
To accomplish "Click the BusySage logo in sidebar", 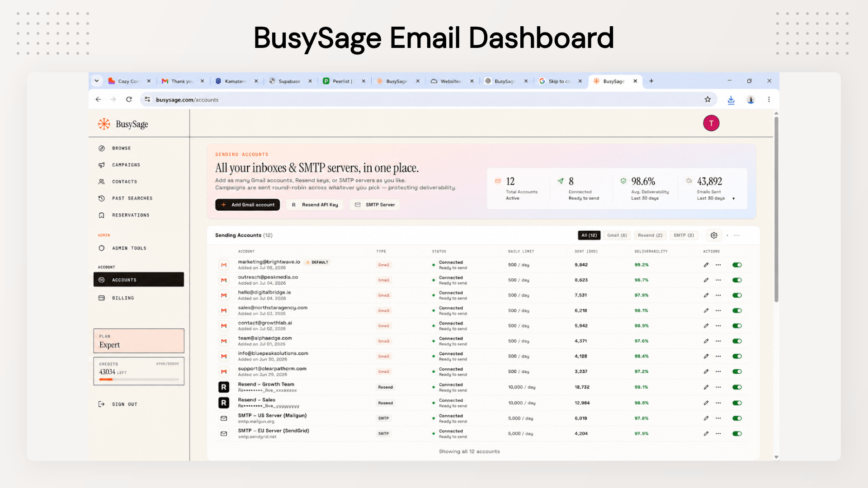I will pyautogui.click(x=123, y=124).
